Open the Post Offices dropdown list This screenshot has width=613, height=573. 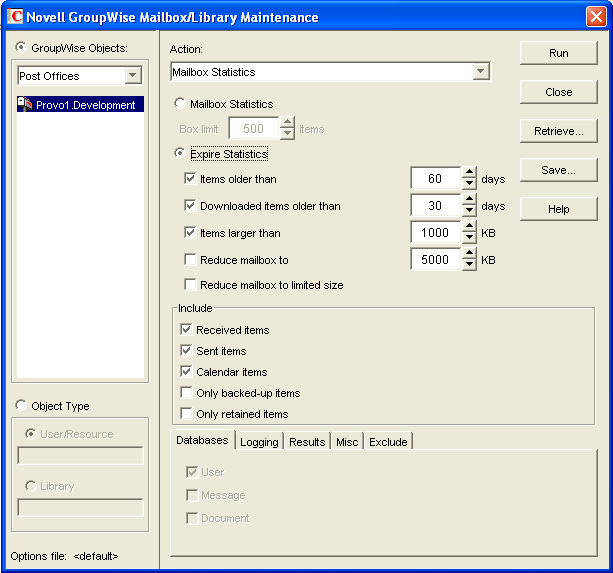tap(133, 75)
